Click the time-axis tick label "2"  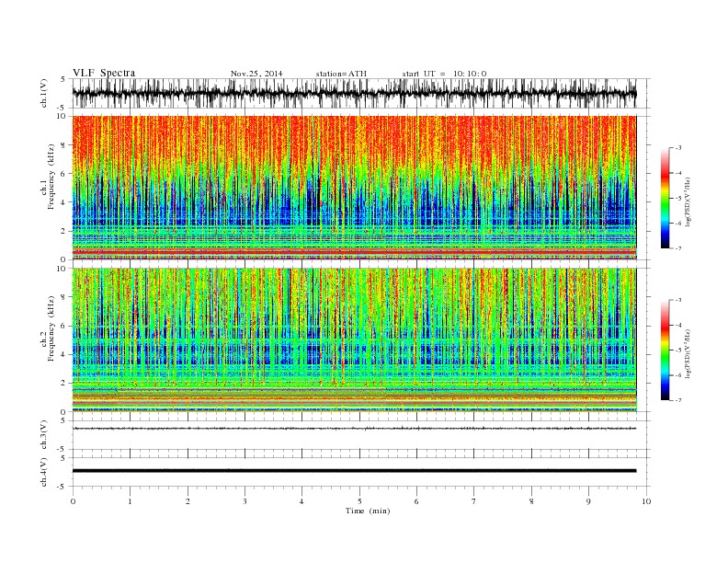click(188, 501)
